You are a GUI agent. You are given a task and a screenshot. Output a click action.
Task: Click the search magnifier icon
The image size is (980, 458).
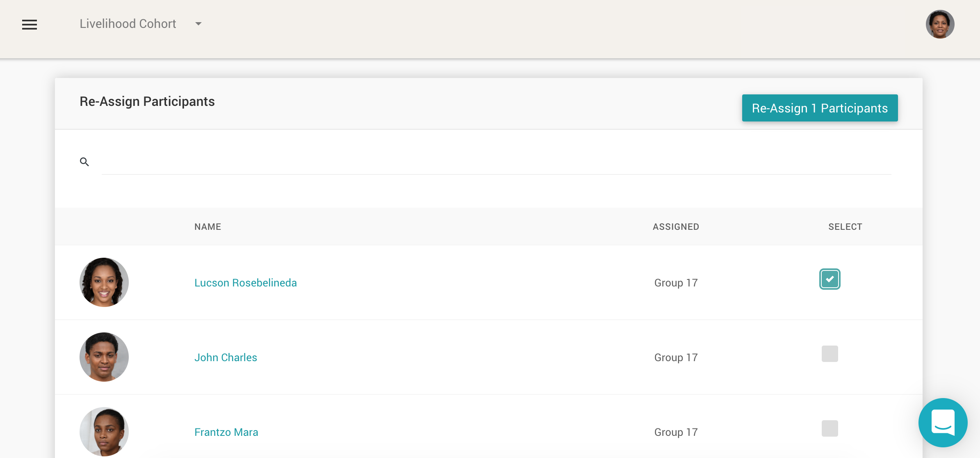coord(84,162)
